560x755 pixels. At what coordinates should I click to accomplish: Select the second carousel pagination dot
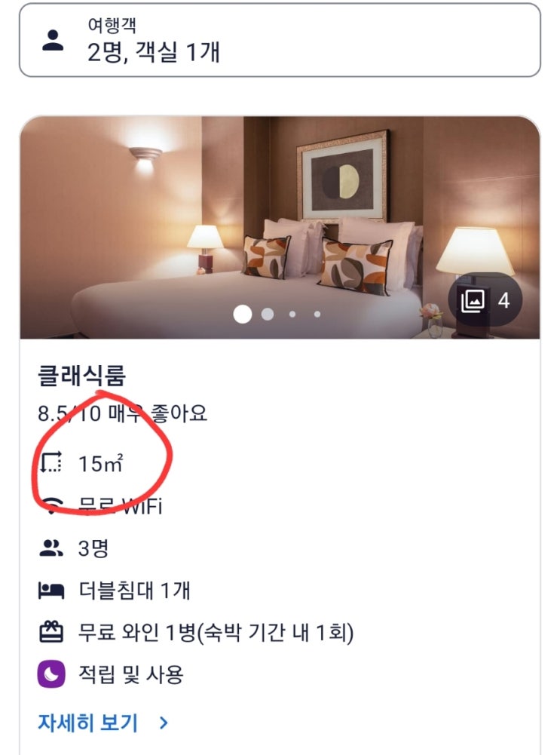point(268,314)
